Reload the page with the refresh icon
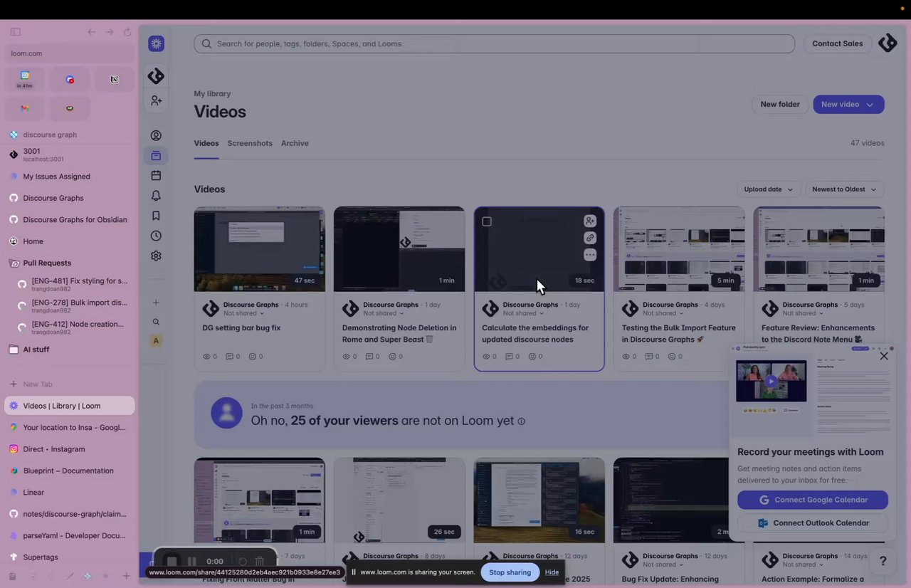 (127, 32)
